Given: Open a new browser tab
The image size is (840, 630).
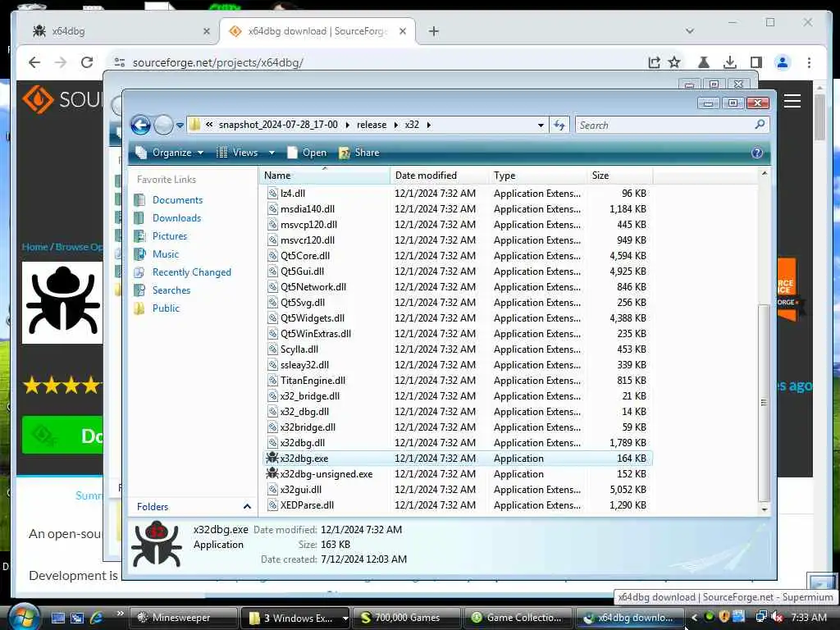Looking at the screenshot, I should [433, 31].
